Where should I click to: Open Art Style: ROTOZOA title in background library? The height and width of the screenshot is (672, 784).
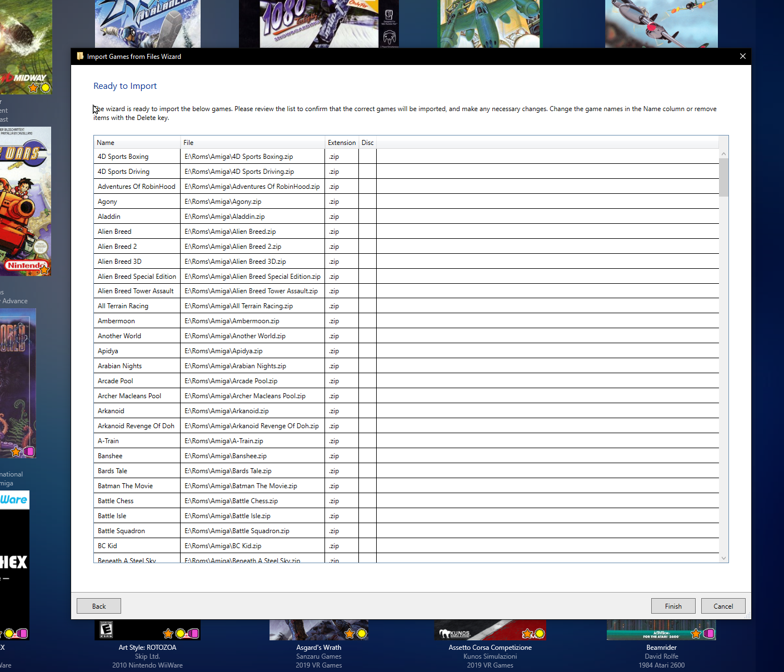coord(147,648)
